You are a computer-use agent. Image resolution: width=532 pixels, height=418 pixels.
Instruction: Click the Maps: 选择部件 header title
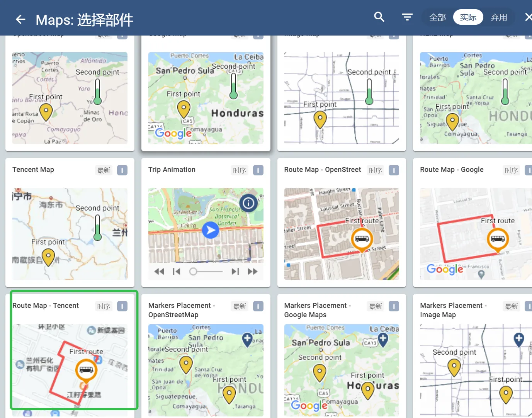tap(84, 20)
